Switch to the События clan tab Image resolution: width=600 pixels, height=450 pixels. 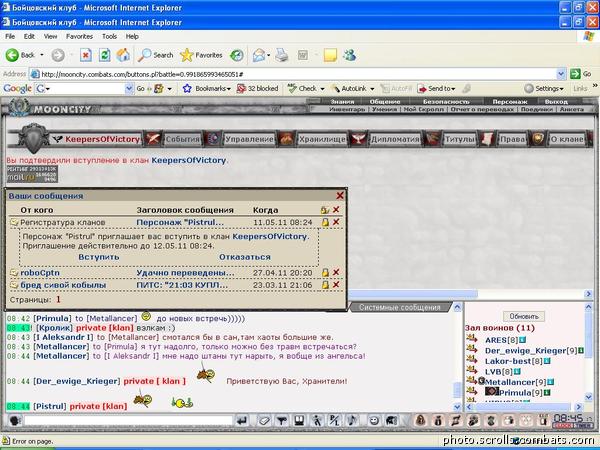click(x=183, y=139)
